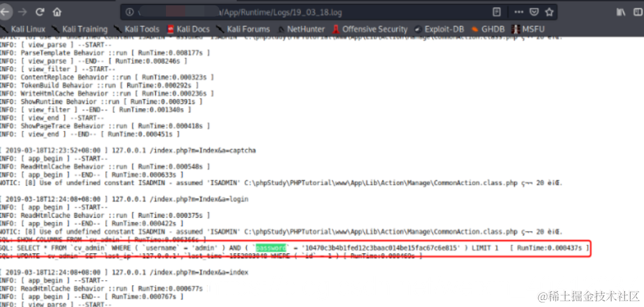Click 'TokenBuild Behavior ::run' log line
This screenshot has width=644, height=307.
pos(99,85)
